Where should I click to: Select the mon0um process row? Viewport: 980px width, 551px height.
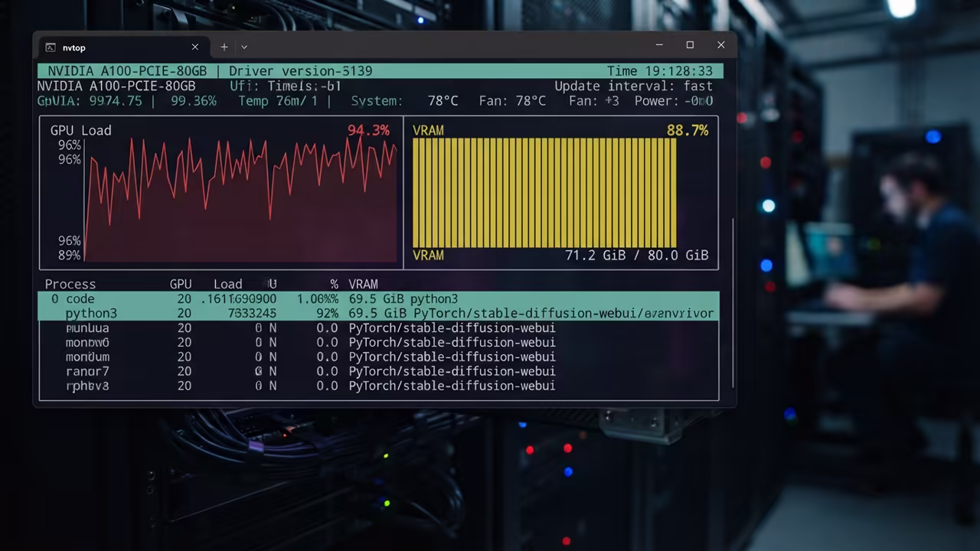pos(378,357)
